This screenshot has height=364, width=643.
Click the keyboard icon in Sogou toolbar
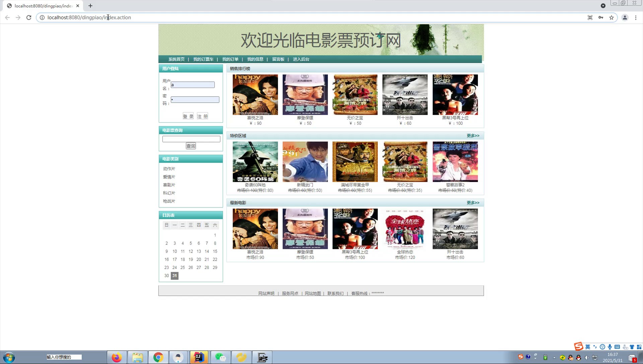[617, 347]
